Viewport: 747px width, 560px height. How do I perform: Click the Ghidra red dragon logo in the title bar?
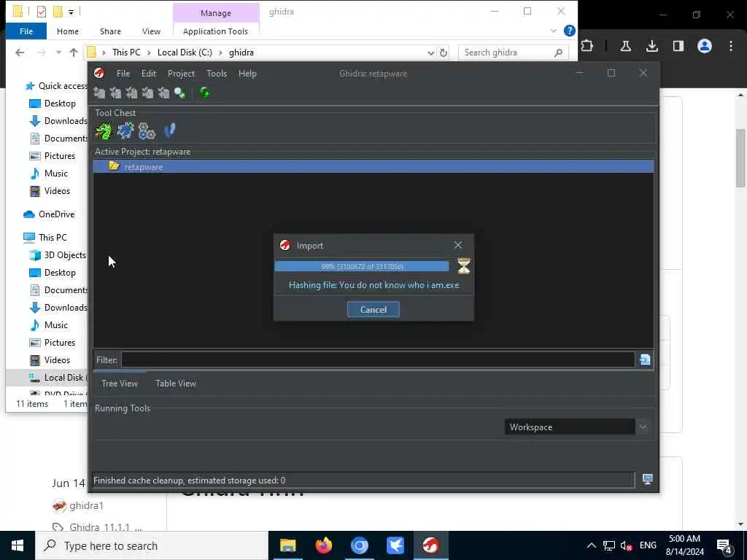[99, 73]
